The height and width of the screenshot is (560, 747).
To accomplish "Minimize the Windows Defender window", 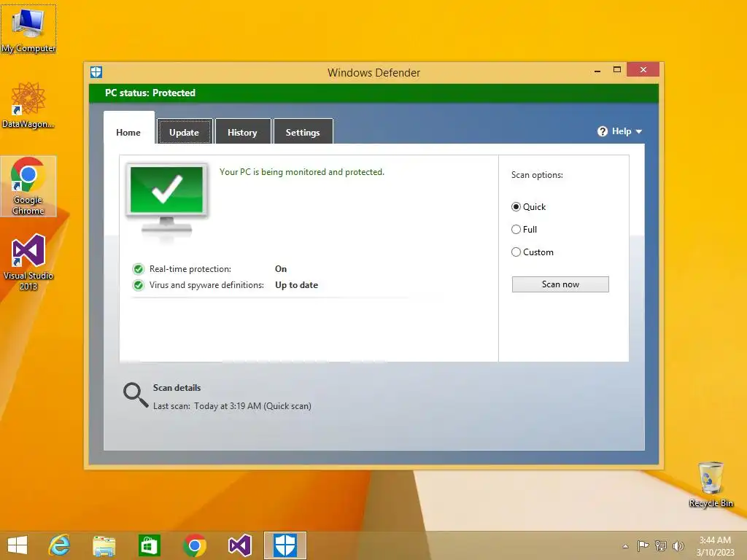I will (x=597, y=70).
